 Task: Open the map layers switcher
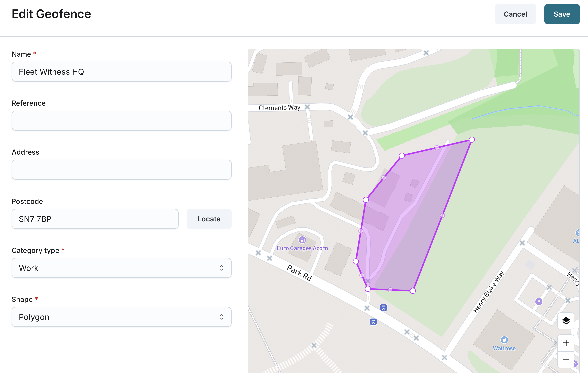click(x=566, y=321)
